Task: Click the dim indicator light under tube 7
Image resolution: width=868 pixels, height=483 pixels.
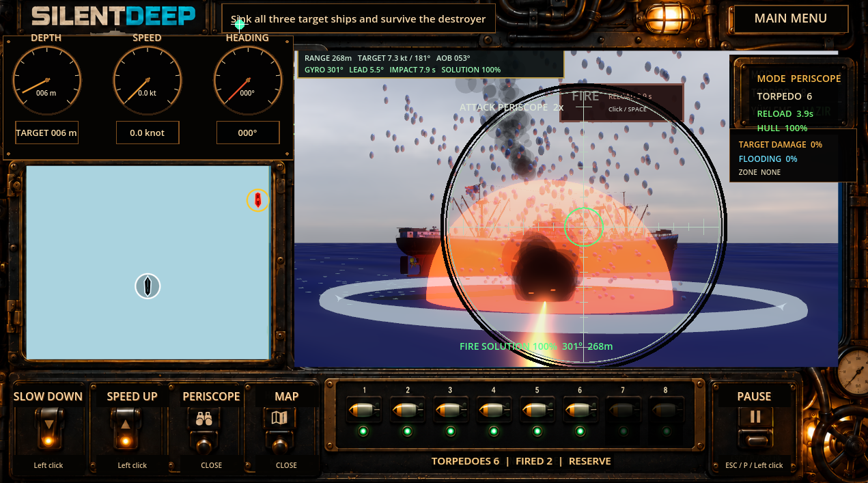Action: [623, 431]
